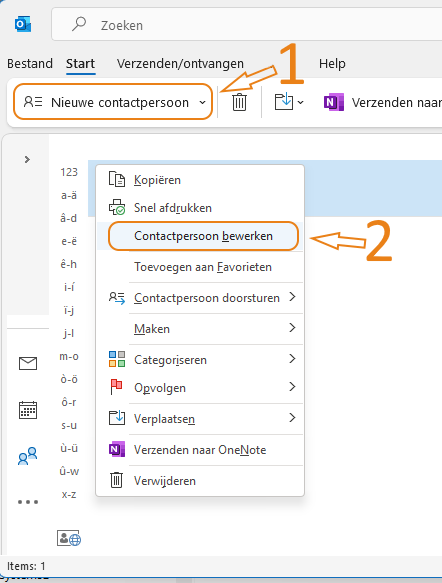Switch to the Verzenden/ontvangen tab

pos(180,64)
